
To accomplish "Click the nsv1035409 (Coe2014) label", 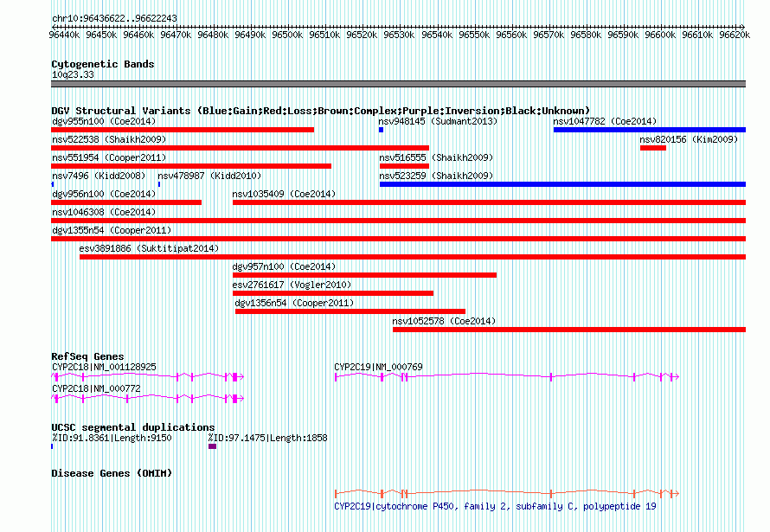I will tap(284, 194).
